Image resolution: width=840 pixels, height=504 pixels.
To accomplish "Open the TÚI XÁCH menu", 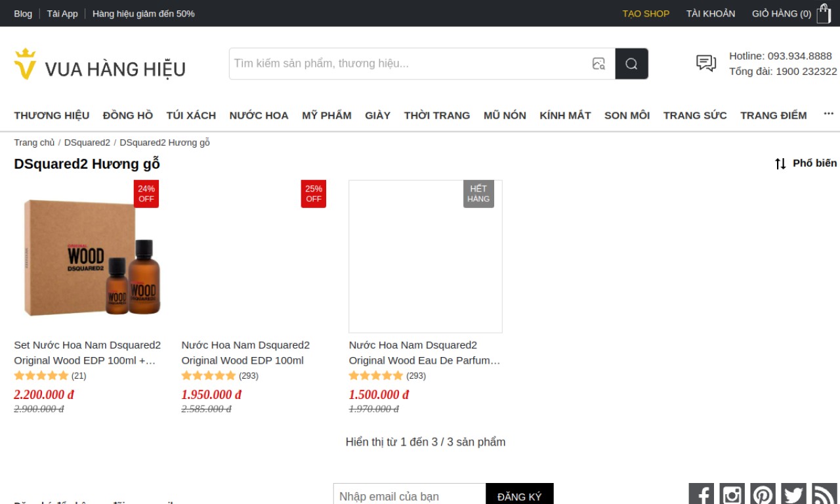I will [x=191, y=115].
